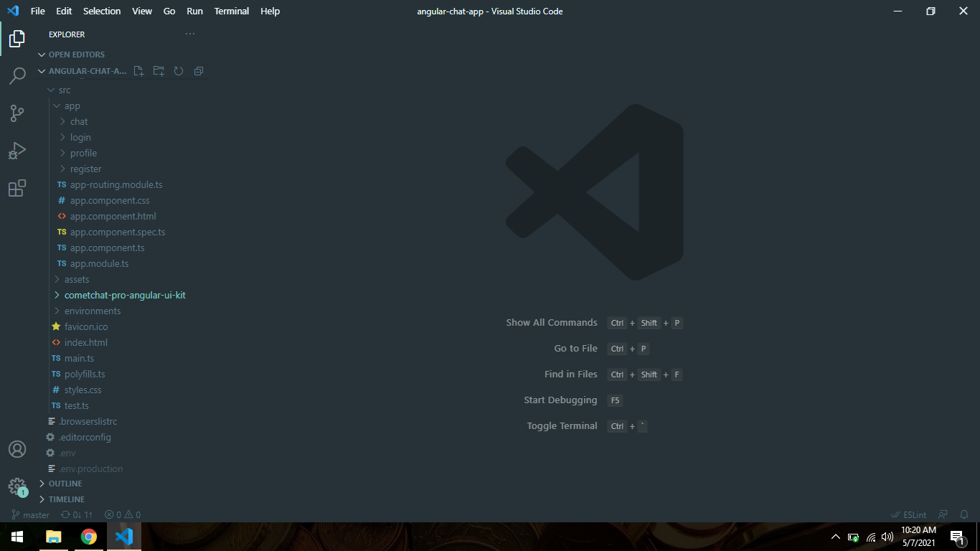The image size is (980, 551).
Task: Click master branch indicator in status bar
Action: tap(31, 514)
